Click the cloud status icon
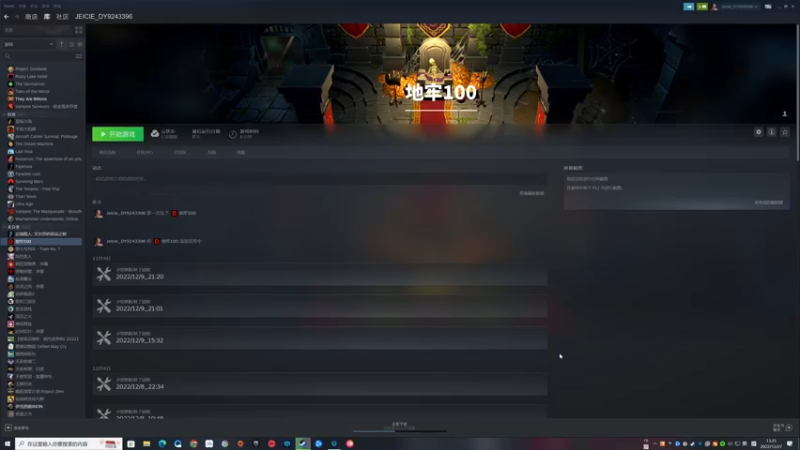The height and width of the screenshot is (450, 800). pyautogui.click(x=155, y=134)
